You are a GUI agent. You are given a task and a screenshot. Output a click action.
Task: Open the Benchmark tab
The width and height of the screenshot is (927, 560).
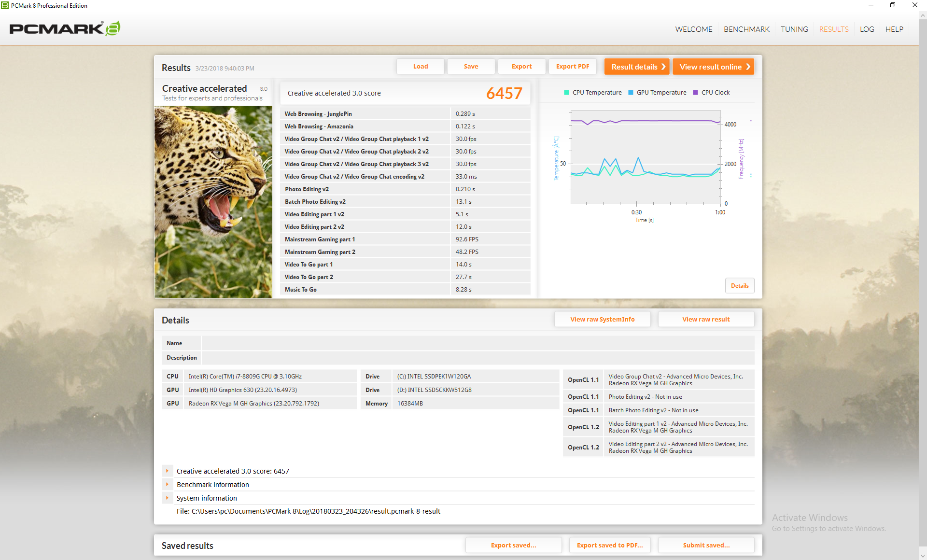click(x=746, y=29)
